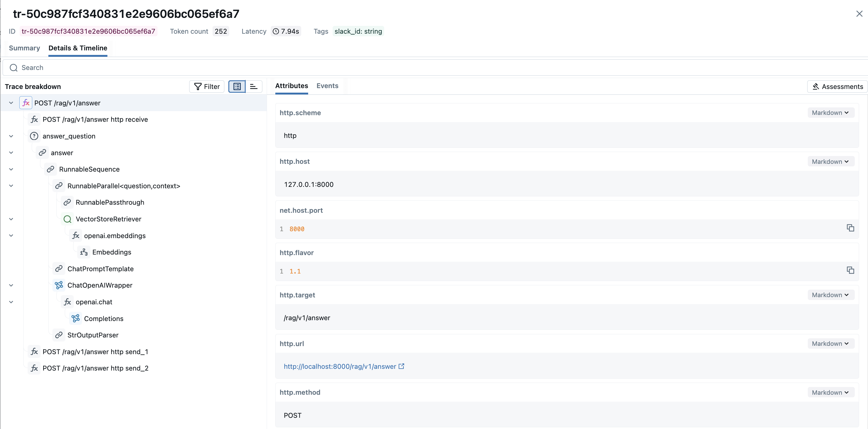This screenshot has width=868, height=429.
Task: Copy the net.host.port value using its copy icon
Action: (850, 228)
